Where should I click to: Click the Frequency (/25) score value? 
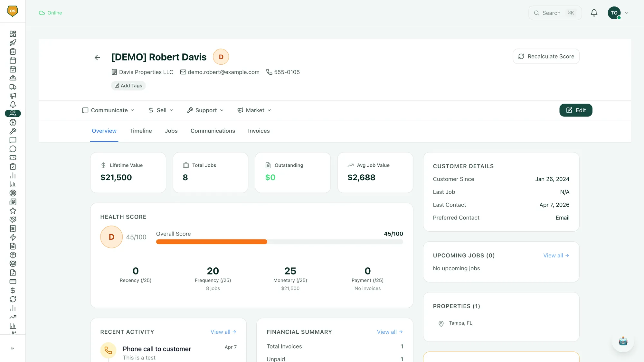pyautogui.click(x=213, y=271)
